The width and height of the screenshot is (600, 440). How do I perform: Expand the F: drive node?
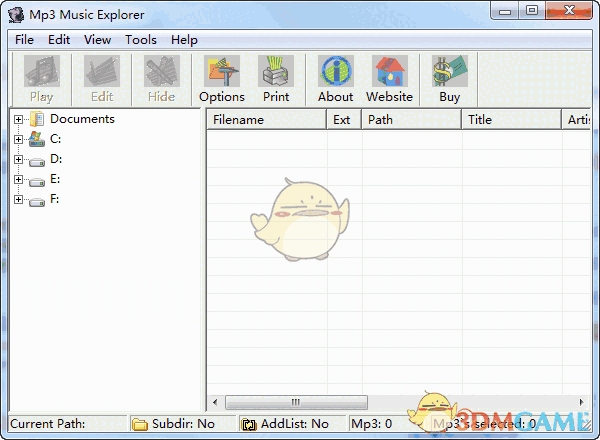18,199
